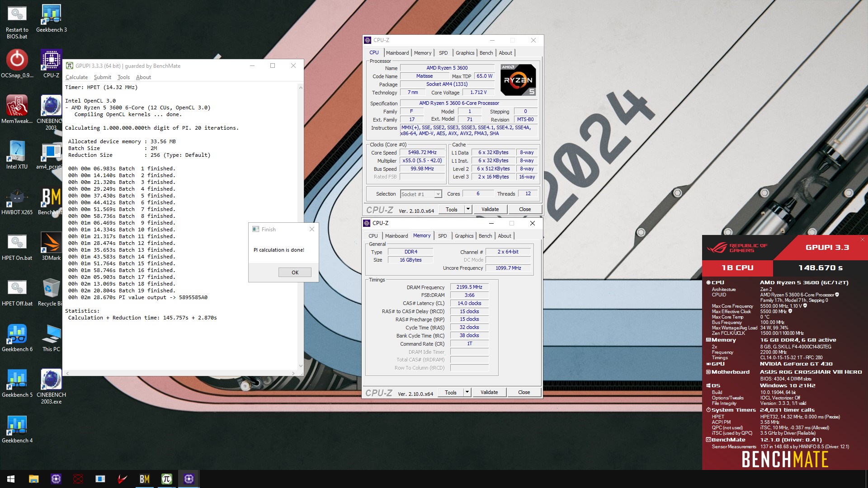Click the DRAM Frequency value 2199.5 MHz
This screenshot has height=488, width=868.
pos(469,287)
